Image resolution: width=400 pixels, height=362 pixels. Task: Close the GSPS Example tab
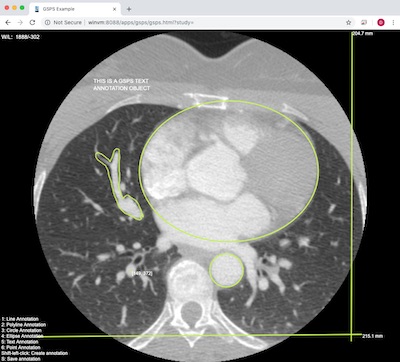(115, 9)
